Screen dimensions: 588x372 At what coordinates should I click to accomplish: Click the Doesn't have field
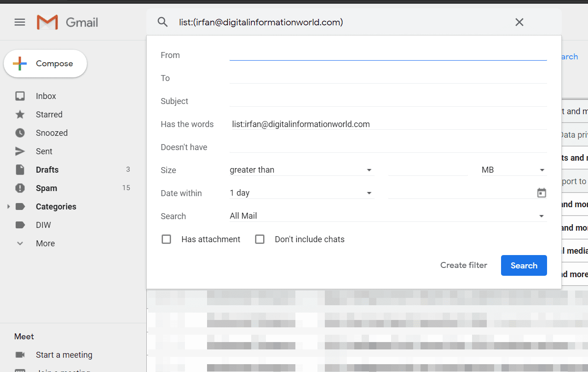pos(388,147)
